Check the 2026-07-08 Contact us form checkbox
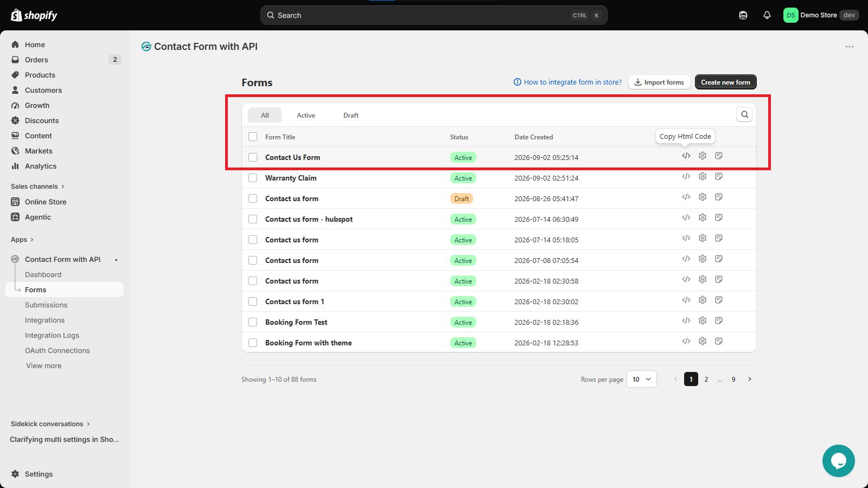The image size is (868, 488). click(x=253, y=260)
